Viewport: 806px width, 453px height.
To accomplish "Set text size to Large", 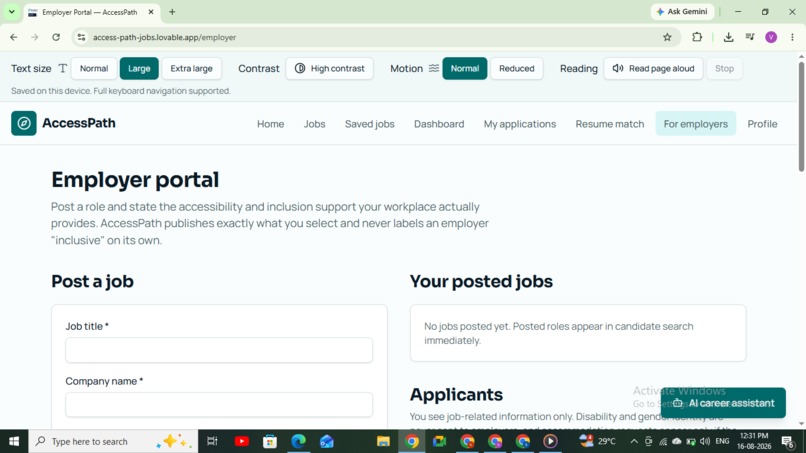I will tap(139, 68).
